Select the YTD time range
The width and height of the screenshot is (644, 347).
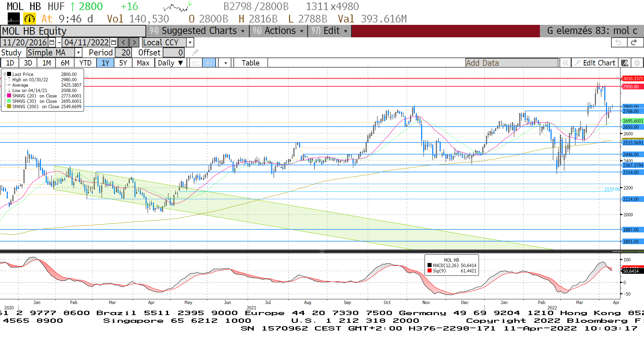(x=85, y=63)
